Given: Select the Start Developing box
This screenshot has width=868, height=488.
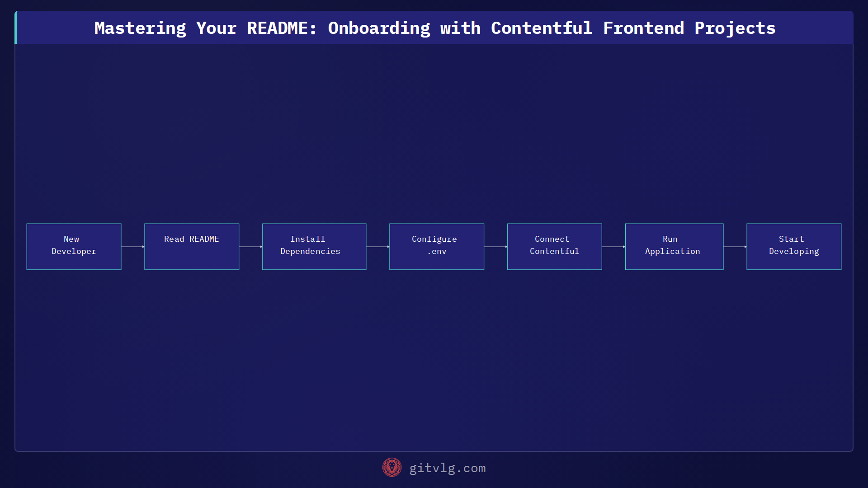Looking at the screenshot, I should coord(794,247).
